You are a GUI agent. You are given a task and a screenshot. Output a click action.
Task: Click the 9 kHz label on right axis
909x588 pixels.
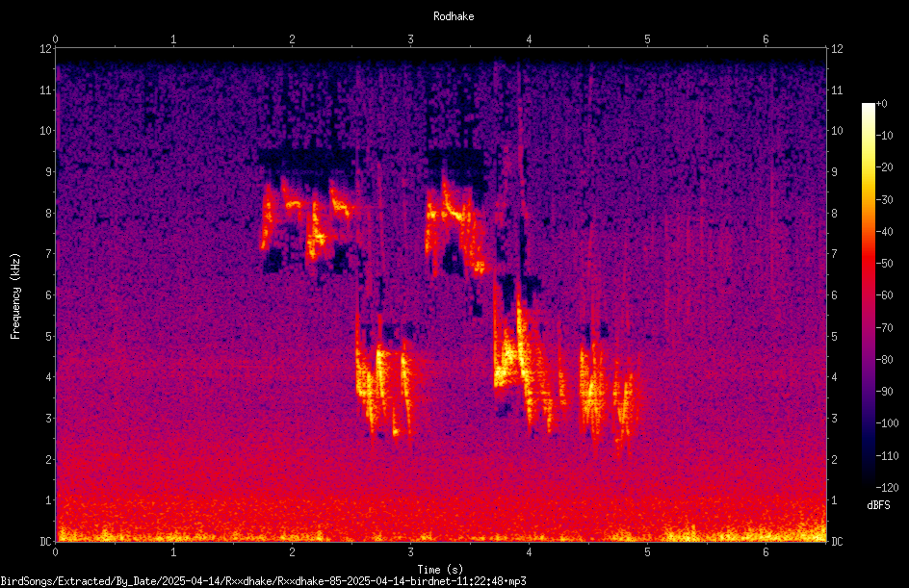pyautogui.click(x=834, y=171)
